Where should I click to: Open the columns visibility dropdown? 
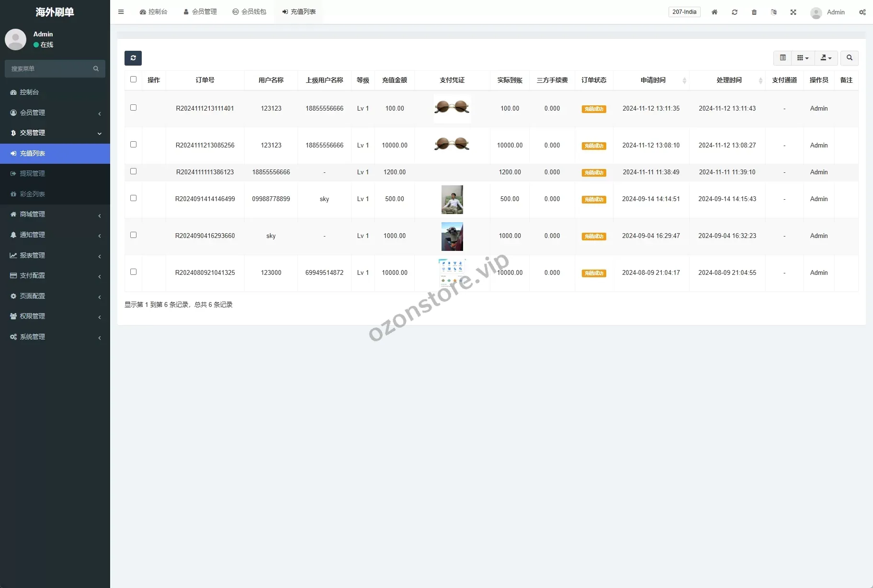(803, 58)
